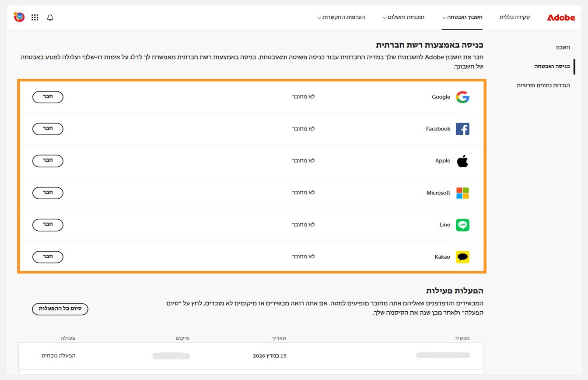
Task: Click סיום כל ההפעלות button
Action: (x=60, y=309)
